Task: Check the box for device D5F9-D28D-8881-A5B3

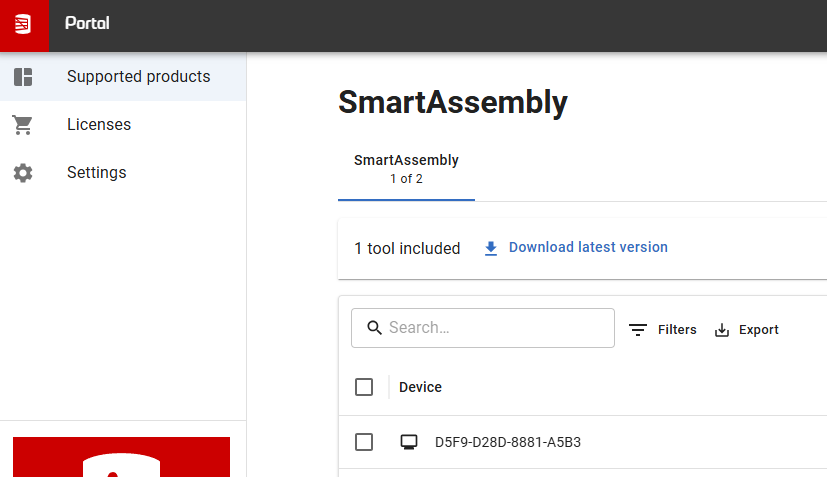Action: pyautogui.click(x=364, y=442)
